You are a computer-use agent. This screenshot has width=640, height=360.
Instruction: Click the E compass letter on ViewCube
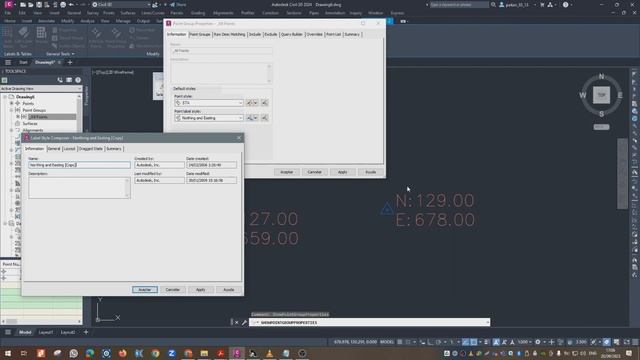pos(620,95)
